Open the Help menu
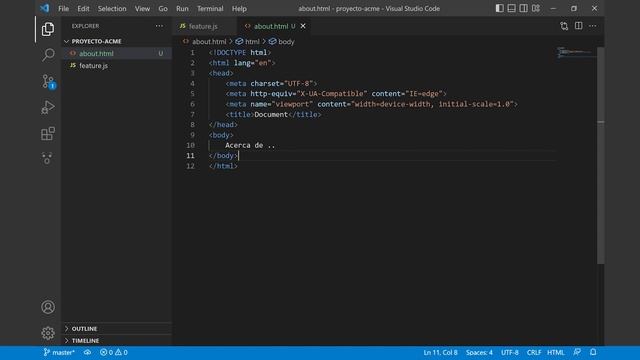Viewport: 640px width, 360px height. [x=239, y=8]
